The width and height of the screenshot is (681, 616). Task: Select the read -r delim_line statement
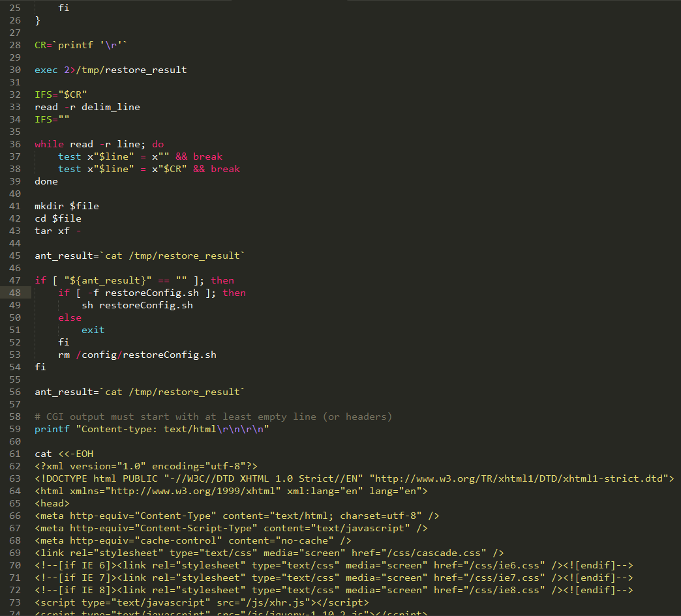pos(87,107)
